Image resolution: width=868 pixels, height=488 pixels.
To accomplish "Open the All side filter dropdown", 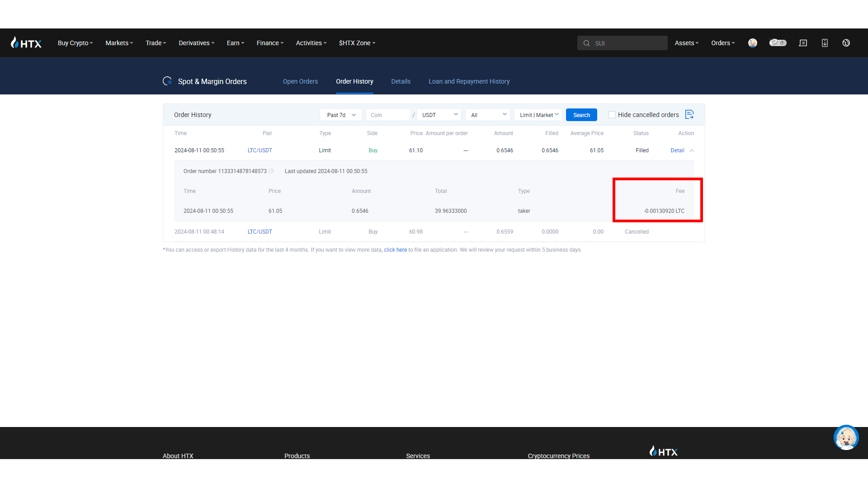I will coord(488,115).
